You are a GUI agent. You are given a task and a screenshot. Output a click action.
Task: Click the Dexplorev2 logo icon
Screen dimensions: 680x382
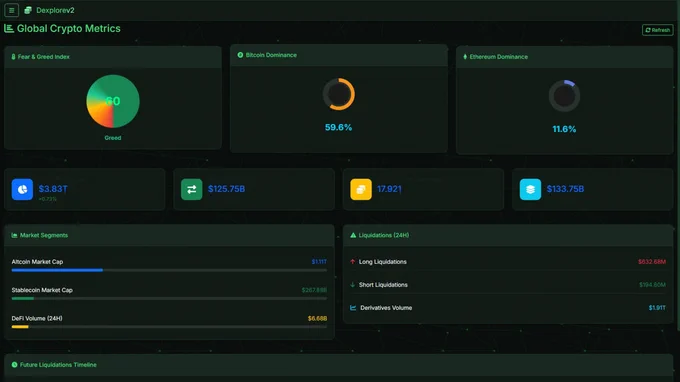(28, 10)
